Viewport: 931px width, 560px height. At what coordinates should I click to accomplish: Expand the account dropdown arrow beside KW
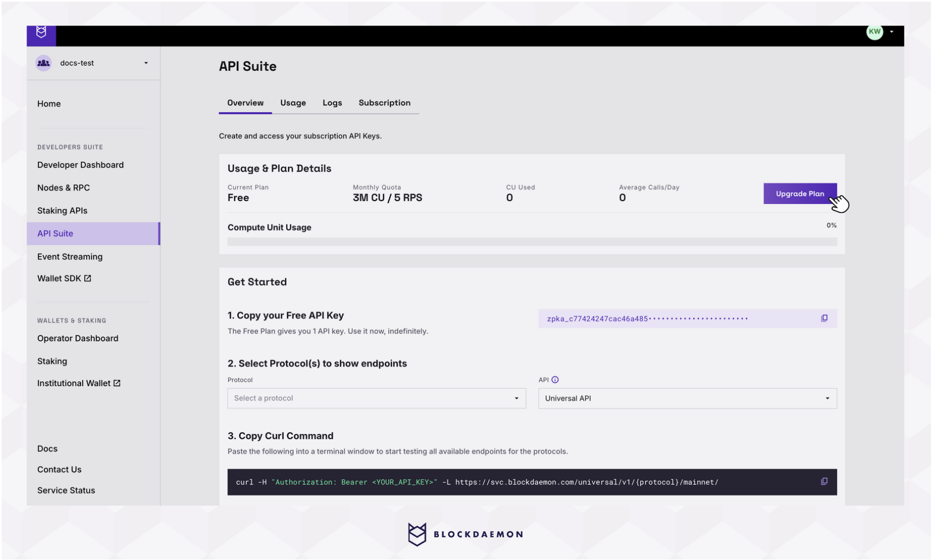(x=892, y=32)
